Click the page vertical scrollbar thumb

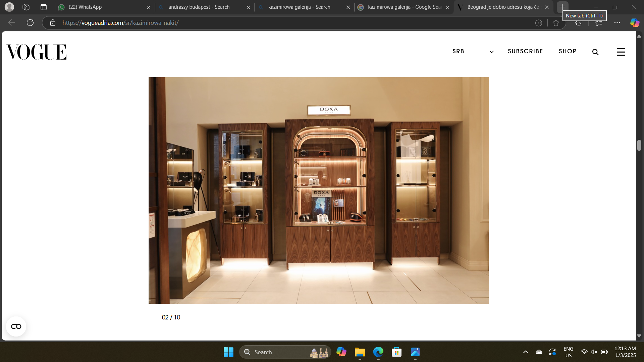point(639,145)
